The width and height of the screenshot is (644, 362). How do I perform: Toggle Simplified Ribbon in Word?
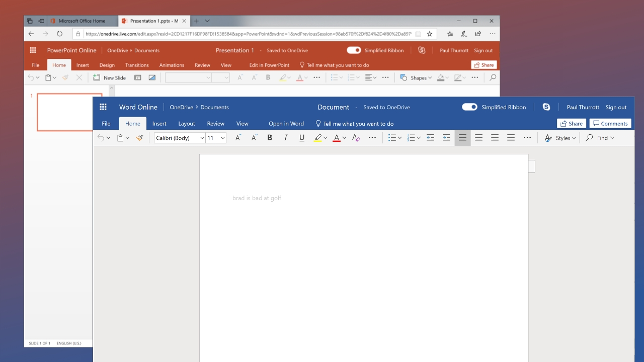click(x=469, y=107)
